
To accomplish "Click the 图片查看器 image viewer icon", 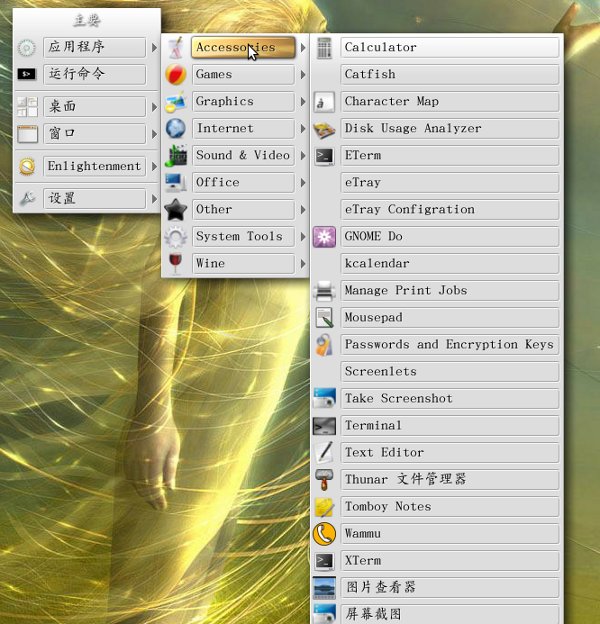I will point(324,588).
